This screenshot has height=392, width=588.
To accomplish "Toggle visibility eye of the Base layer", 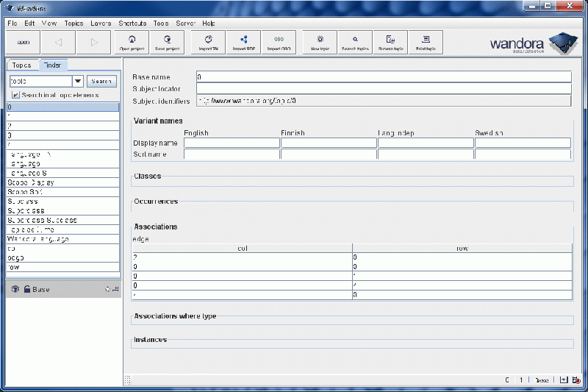I will (x=15, y=290).
